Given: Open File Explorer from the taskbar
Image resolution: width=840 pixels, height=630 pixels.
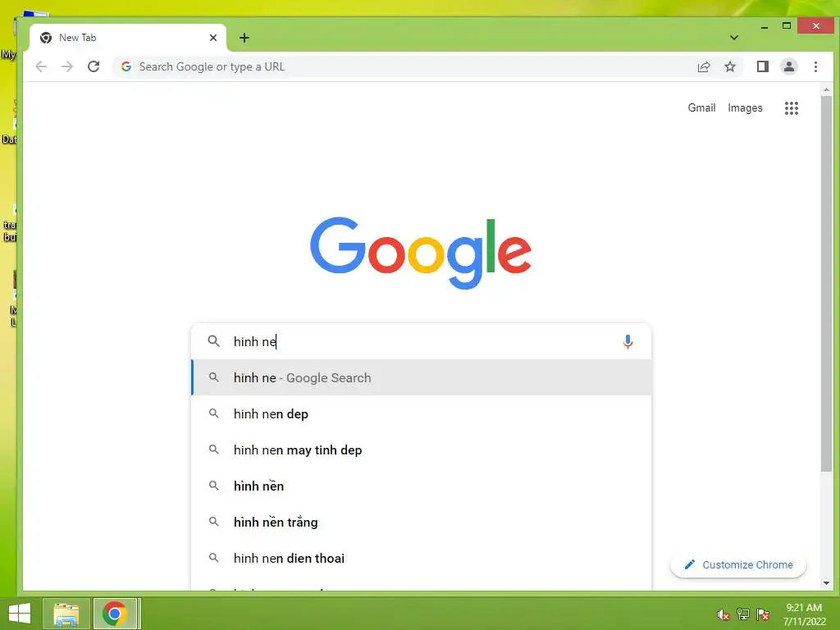Looking at the screenshot, I should tap(66, 614).
